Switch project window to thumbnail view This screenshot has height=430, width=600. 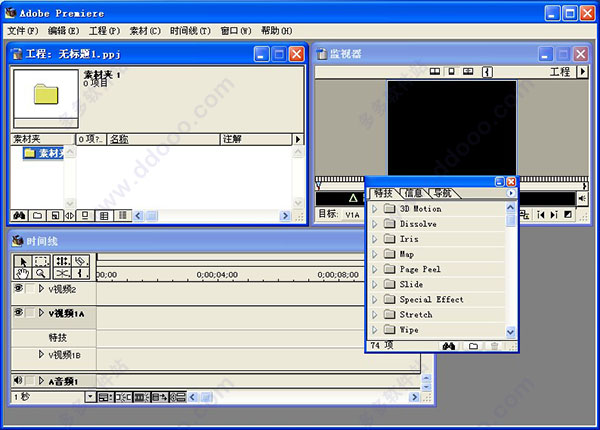[104, 216]
